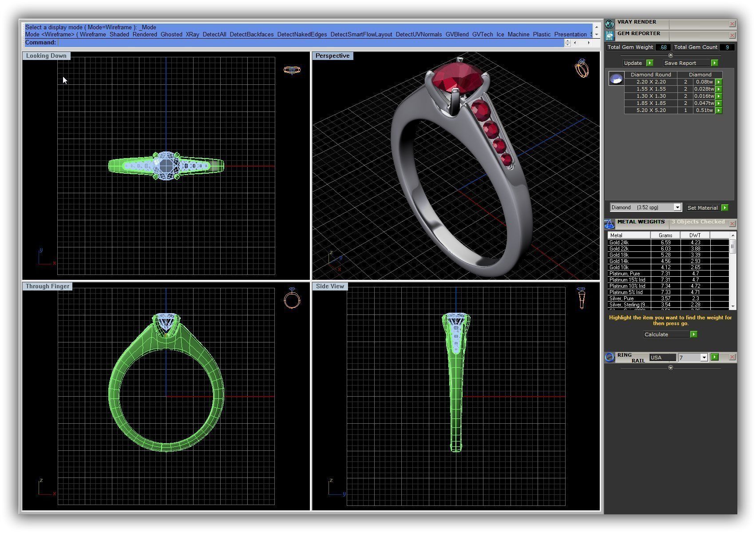
Task: Click the Set Material button label
Action: (x=702, y=208)
